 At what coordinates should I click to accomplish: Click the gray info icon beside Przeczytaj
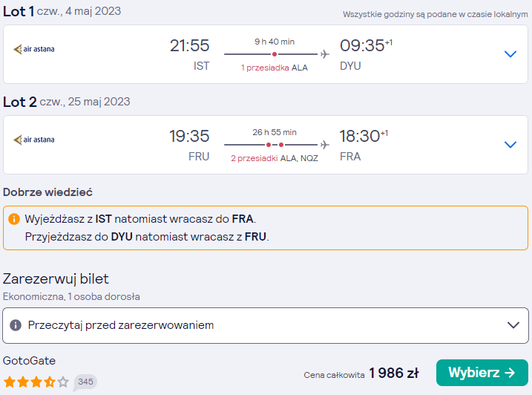[x=16, y=325]
